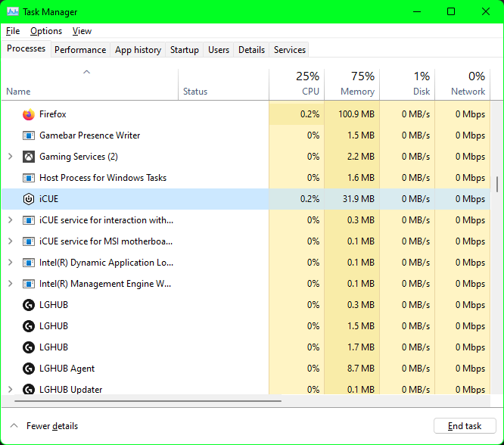Click the Firefox process icon
504x445 pixels.
click(29, 114)
